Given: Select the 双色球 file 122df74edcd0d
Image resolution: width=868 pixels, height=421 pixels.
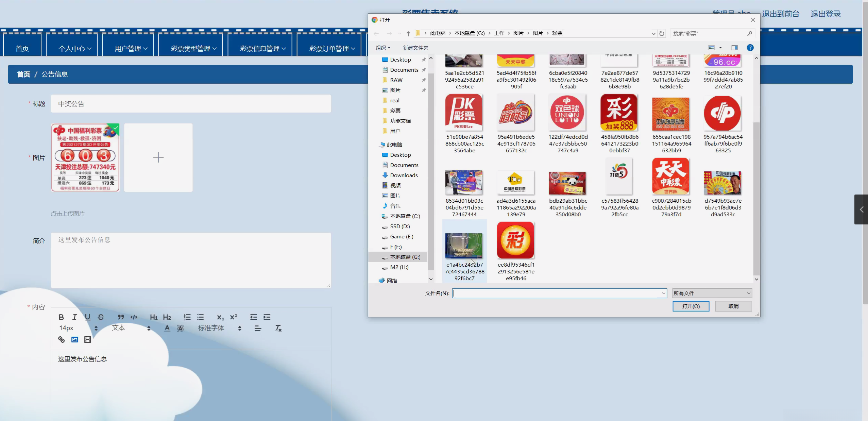Looking at the screenshot, I should coord(568,123).
